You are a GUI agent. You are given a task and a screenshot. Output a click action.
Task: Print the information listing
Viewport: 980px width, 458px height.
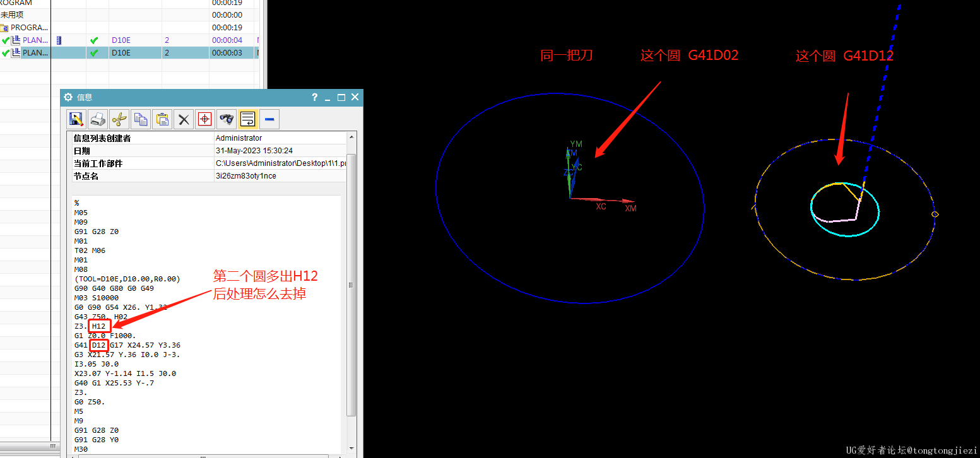point(98,119)
